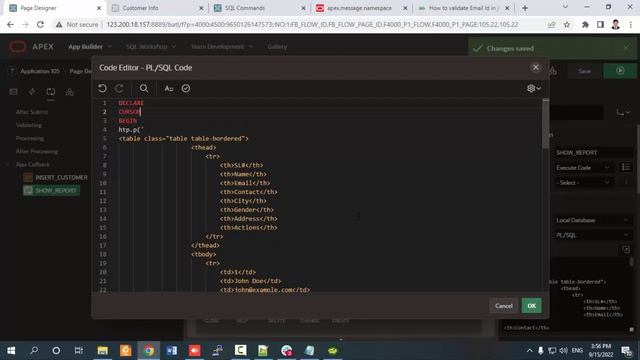Open the APEX home logo
640x360 pixels.
coord(31,47)
